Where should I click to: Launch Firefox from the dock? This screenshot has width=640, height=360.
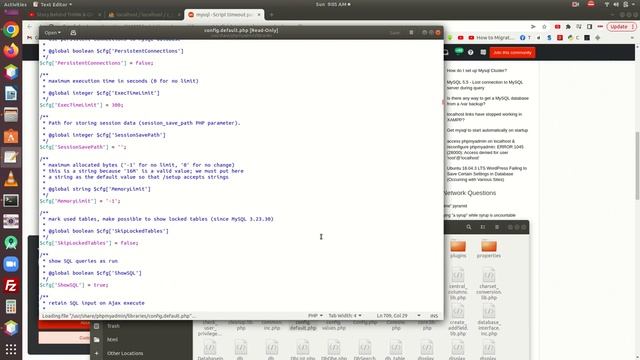pos(11,51)
